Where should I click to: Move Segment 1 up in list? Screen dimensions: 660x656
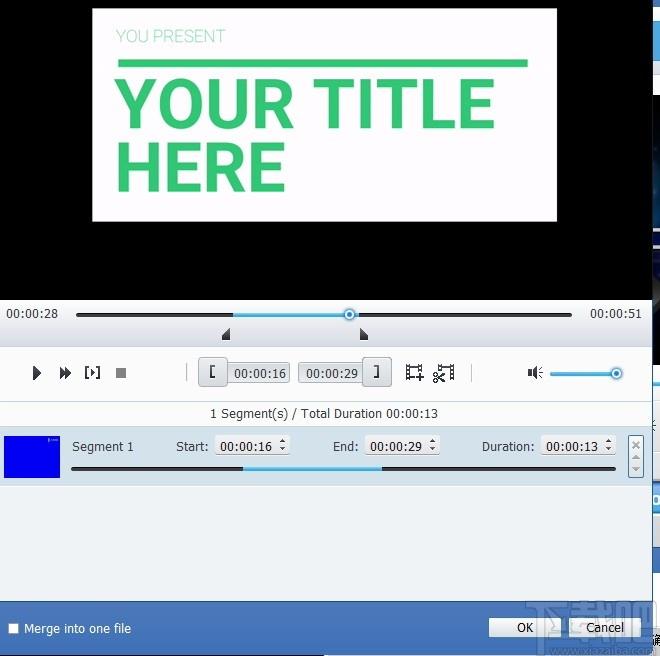coord(636,458)
